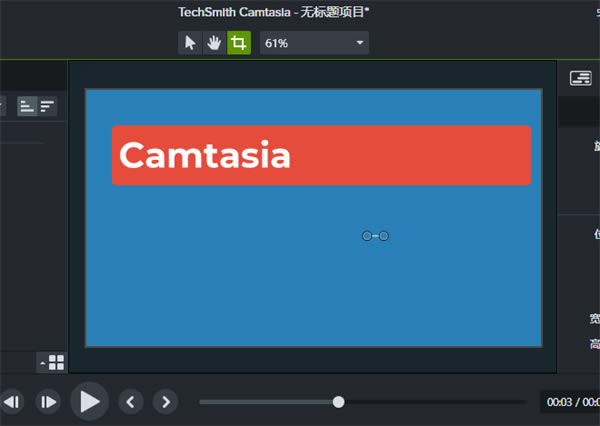600x426 pixels.
Task: Click the large Play button
Action: click(x=89, y=402)
